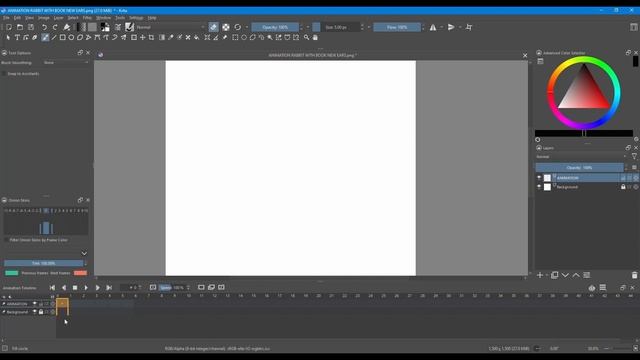Open the brush preset chooser
The width and height of the screenshot is (640, 360).
point(129,27)
